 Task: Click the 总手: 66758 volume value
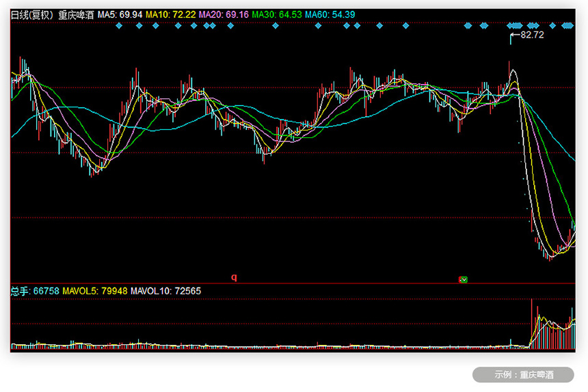tap(35, 291)
